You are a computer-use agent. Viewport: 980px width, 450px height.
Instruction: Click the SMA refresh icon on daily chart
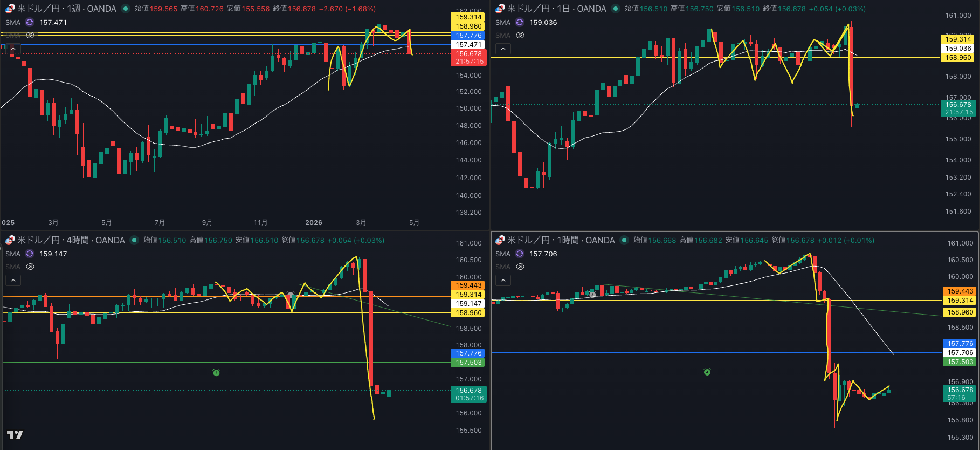coord(520,22)
